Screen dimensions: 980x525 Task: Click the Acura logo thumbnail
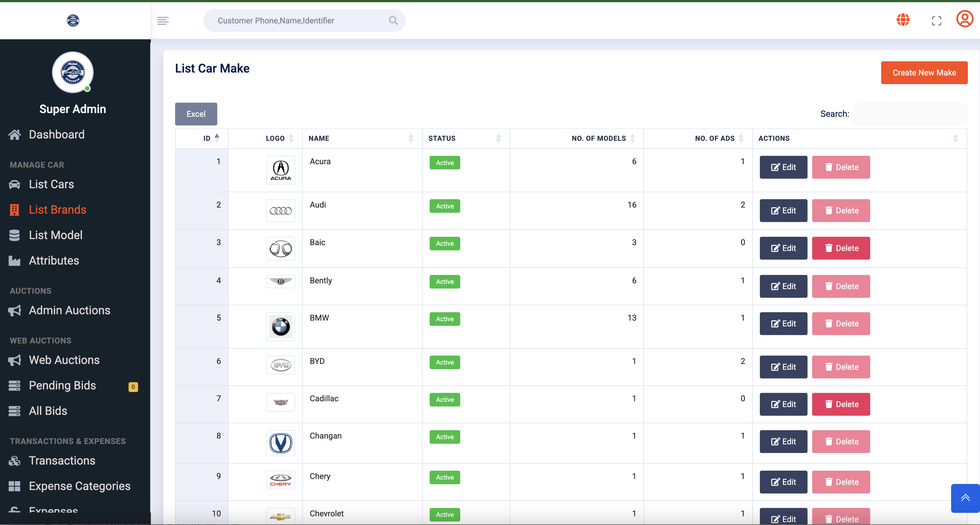[281, 170]
